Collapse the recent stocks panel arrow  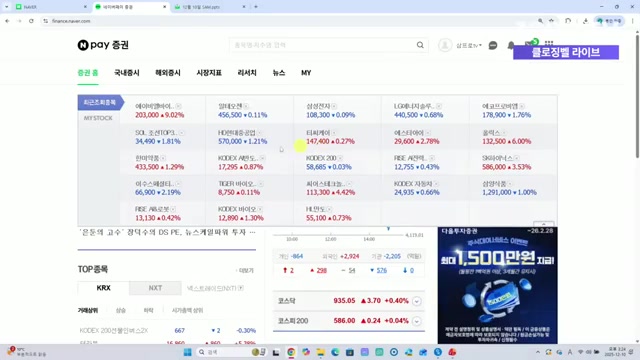(x=543, y=224)
